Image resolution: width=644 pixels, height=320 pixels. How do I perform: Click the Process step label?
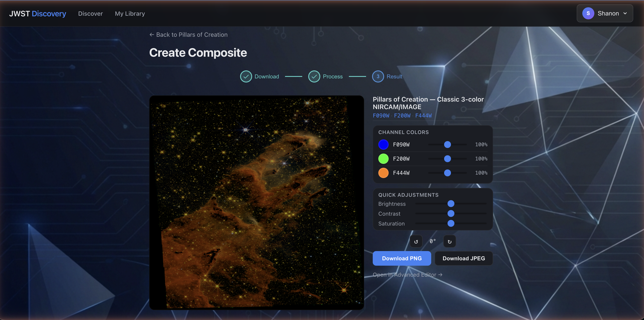click(x=333, y=76)
